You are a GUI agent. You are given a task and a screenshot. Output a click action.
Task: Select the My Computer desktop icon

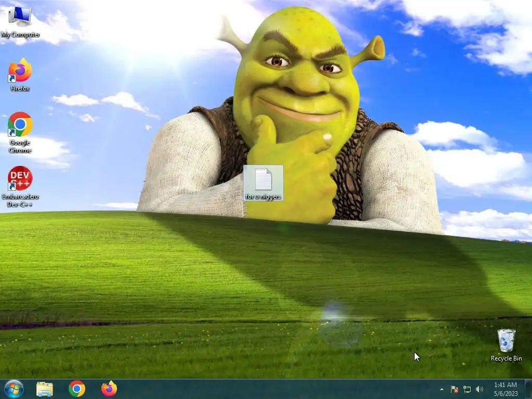coord(20,21)
